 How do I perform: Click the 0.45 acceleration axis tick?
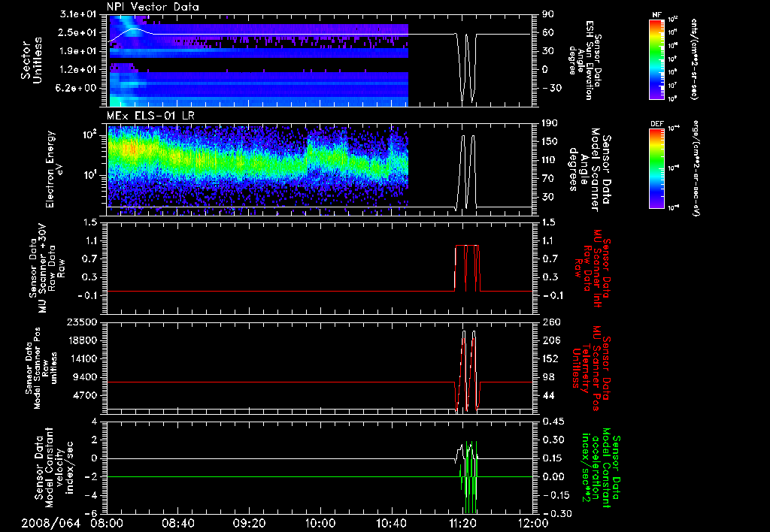tap(553, 422)
